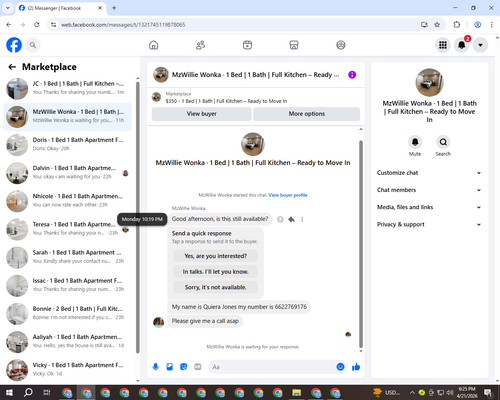Screen dimensions: 500x400
Task: Open a new browser tab
Action: tap(114, 8)
